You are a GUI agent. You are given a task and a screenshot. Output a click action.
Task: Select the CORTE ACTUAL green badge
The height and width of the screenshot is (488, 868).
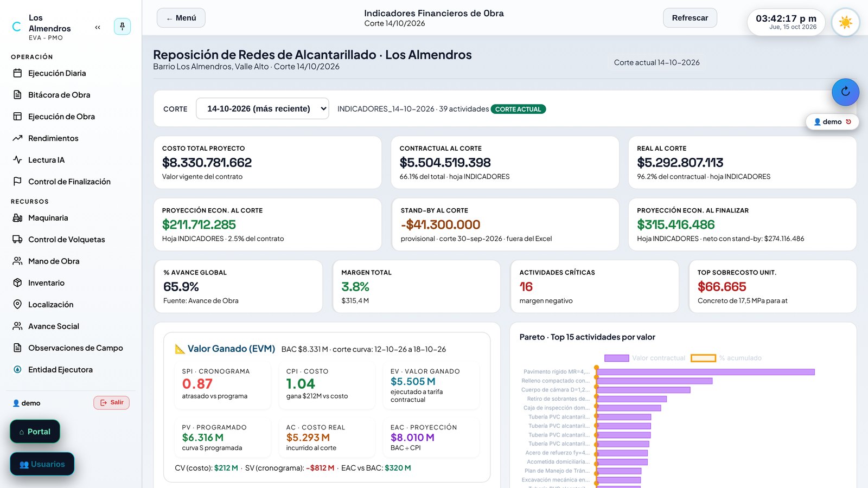point(518,109)
